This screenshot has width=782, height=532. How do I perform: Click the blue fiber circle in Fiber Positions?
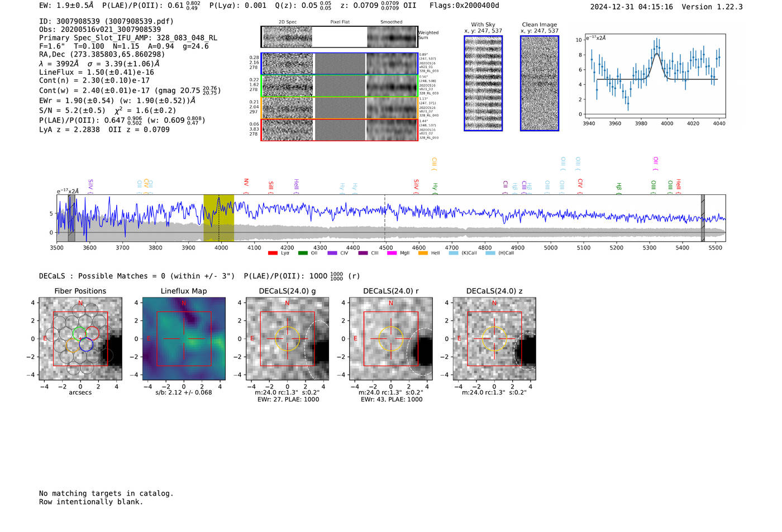click(x=86, y=344)
